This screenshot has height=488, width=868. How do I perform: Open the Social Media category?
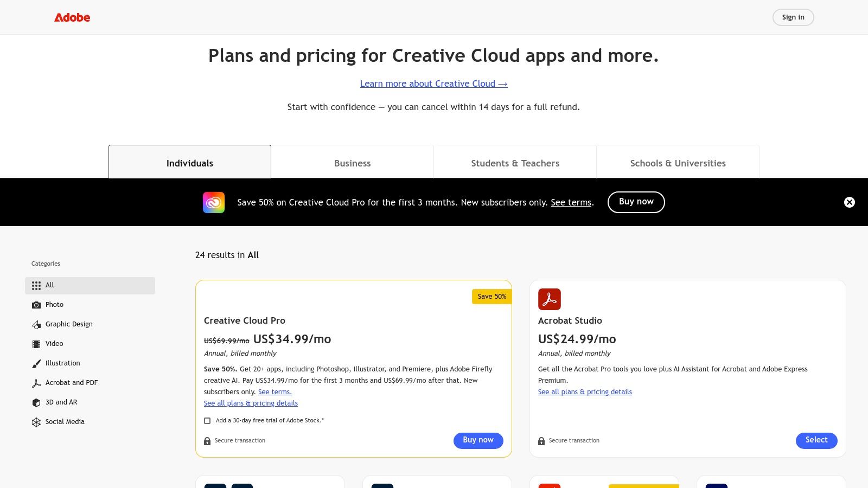coord(65,422)
